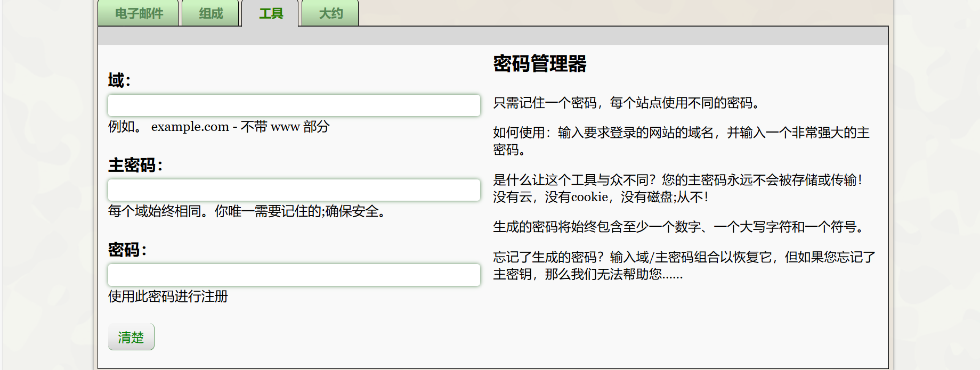Click the 密码管理器 heading
980x370 pixels.
(540, 64)
